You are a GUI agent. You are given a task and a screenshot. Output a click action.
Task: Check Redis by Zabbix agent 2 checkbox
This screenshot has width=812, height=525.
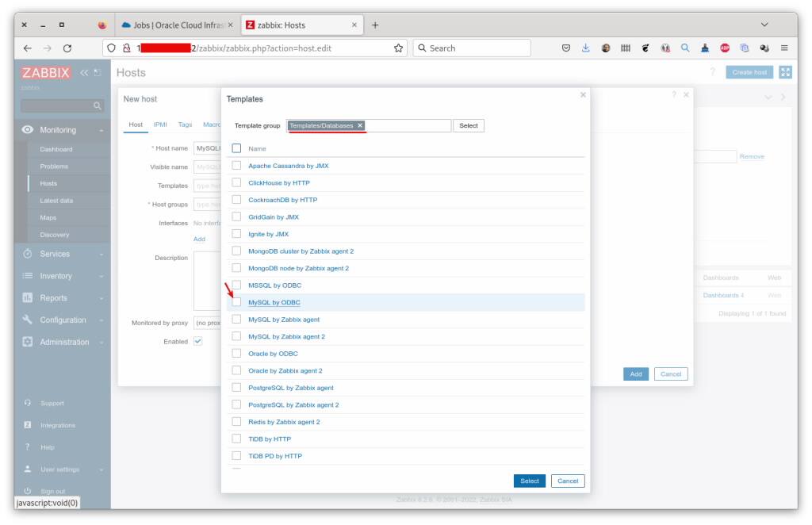(x=236, y=422)
